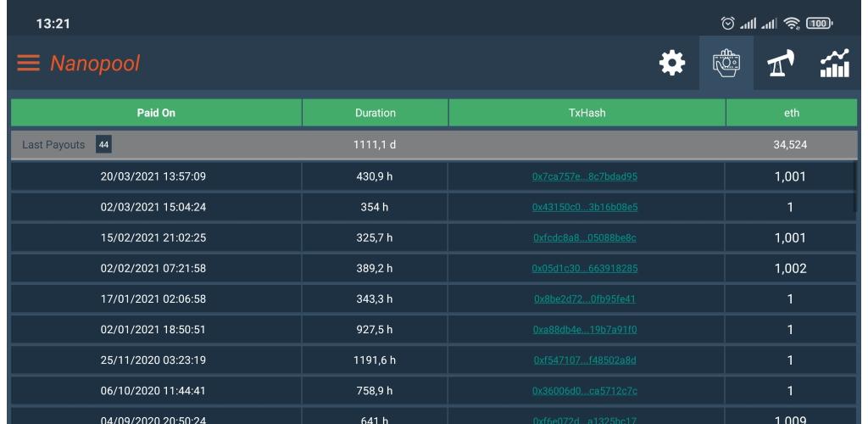This screenshot has width=868, height=424.
Task: Select eth amount in 20/03/2021 row
Action: pos(790,176)
